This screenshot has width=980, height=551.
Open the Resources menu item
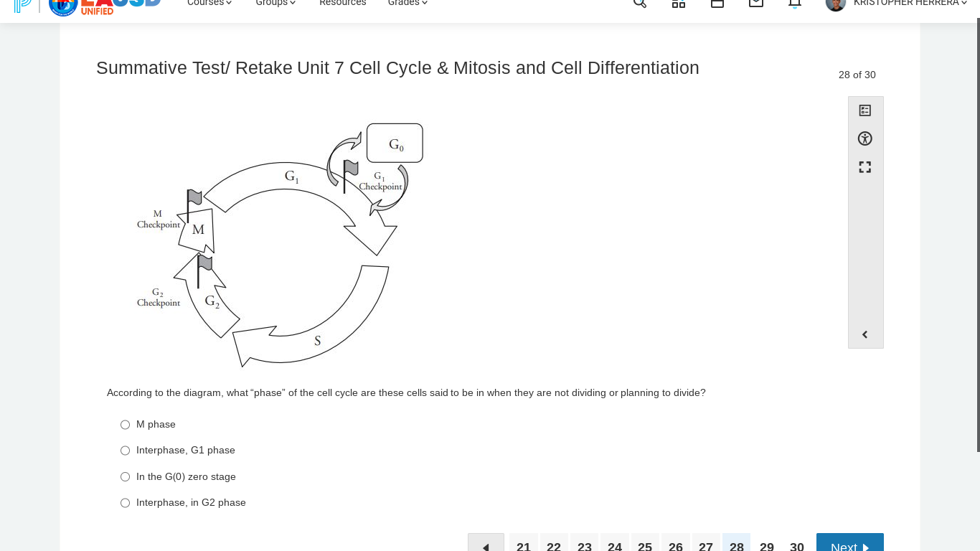point(342,3)
